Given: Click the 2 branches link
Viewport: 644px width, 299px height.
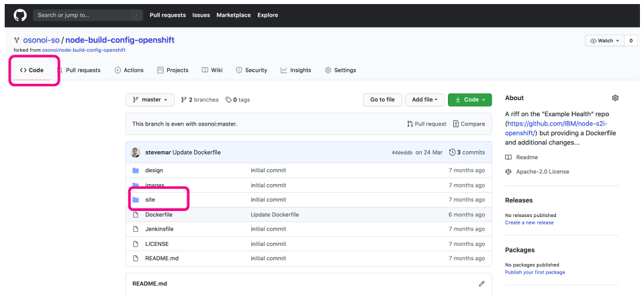Looking at the screenshot, I should (x=199, y=100).
